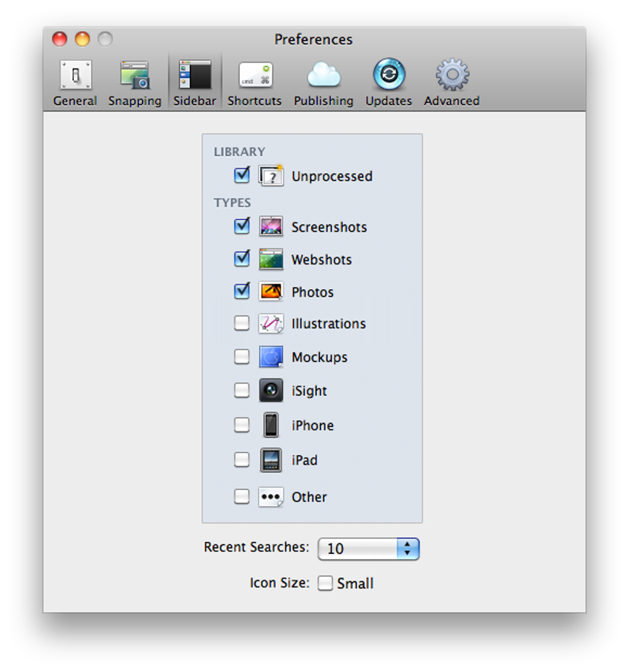Click the iPhone device icon
The image size is (629, 672).
pos(271,425)
